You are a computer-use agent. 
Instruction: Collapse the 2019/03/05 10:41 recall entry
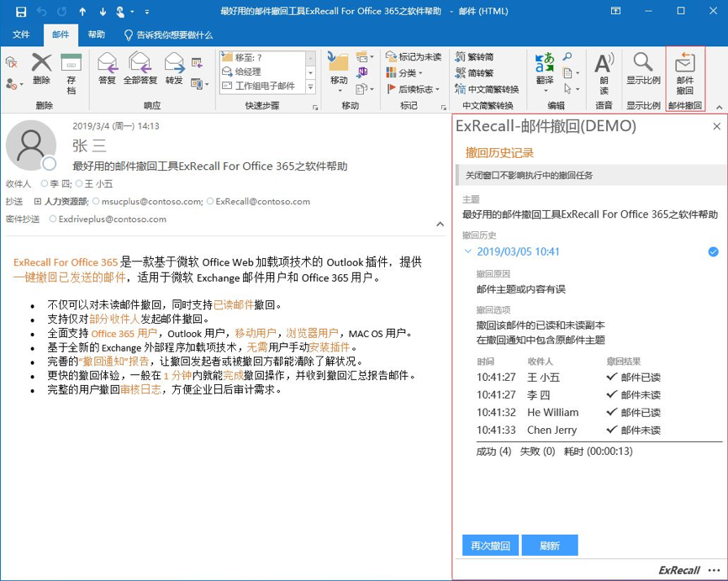tap(467, 251)
